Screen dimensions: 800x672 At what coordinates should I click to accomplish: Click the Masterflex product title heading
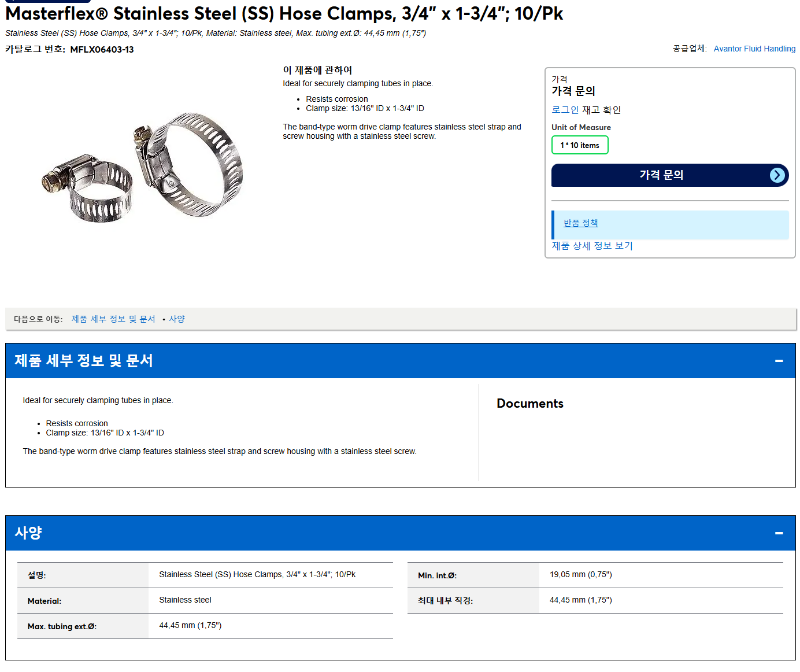(x=284, y=13)
